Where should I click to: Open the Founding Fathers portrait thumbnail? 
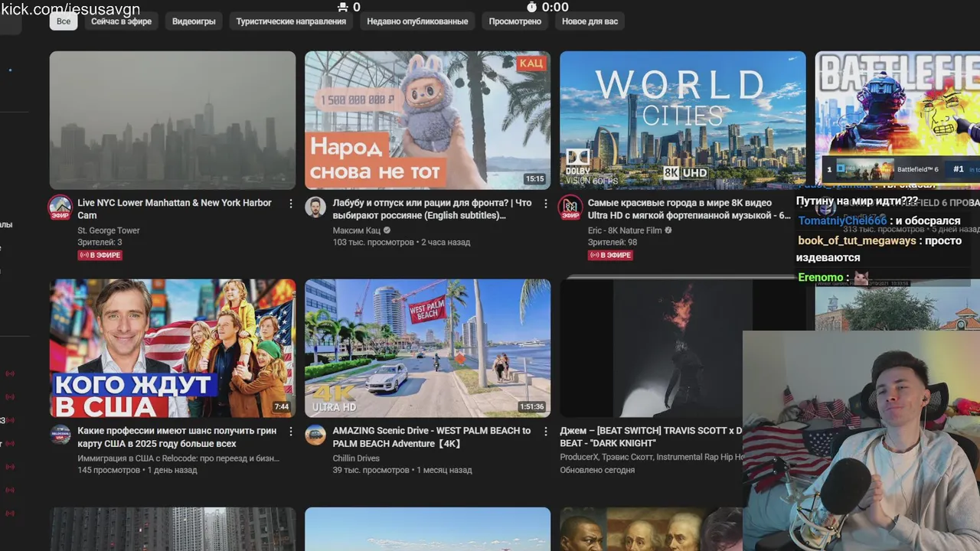[x=651, y=529]
